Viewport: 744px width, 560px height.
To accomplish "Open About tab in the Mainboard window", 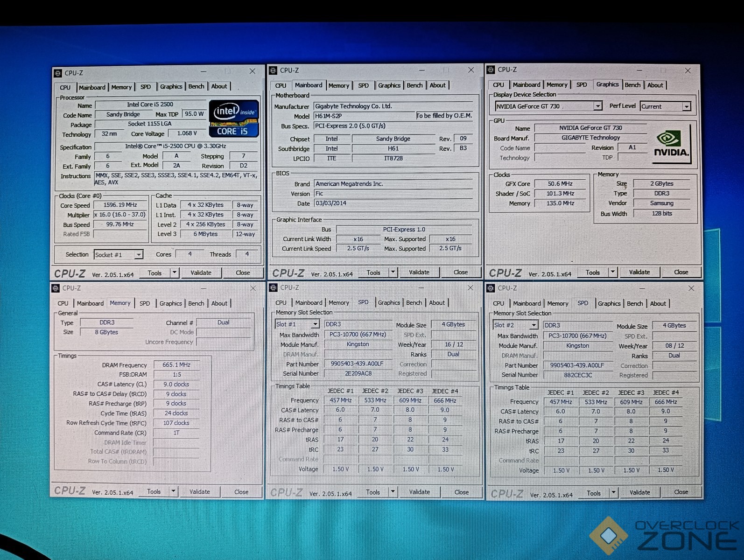I will tap(437, 85).
